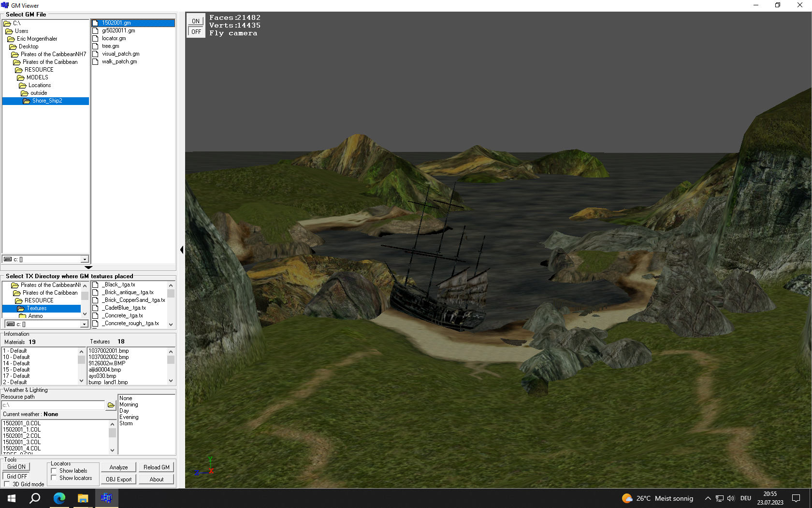The width and height of the screenshot is (812, 508).
Task: Open MODELS folder in tree
Action: click(x=37, y=77)
